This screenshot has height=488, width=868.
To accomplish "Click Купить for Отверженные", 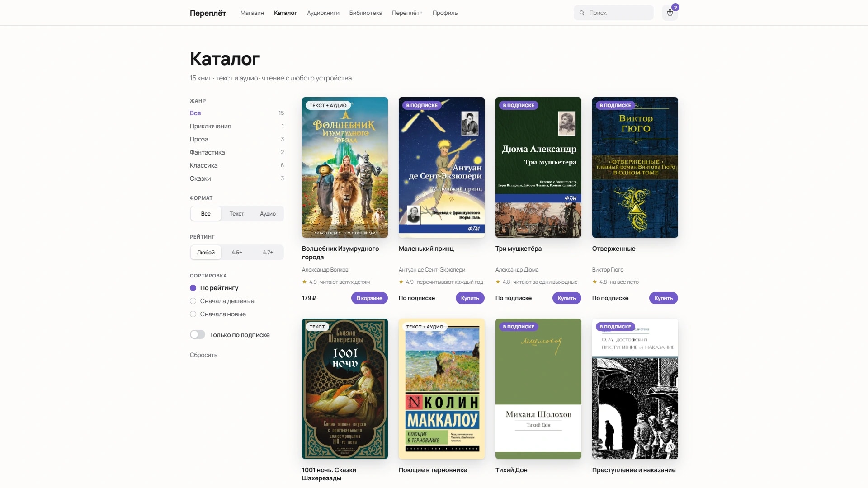I will pyautogui.click(x=664, y=298).
